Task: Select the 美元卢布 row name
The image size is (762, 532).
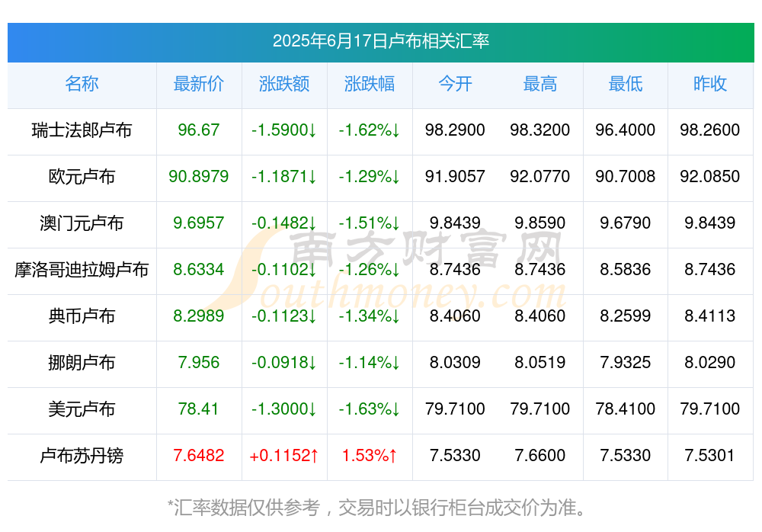Action: (82, 409)
